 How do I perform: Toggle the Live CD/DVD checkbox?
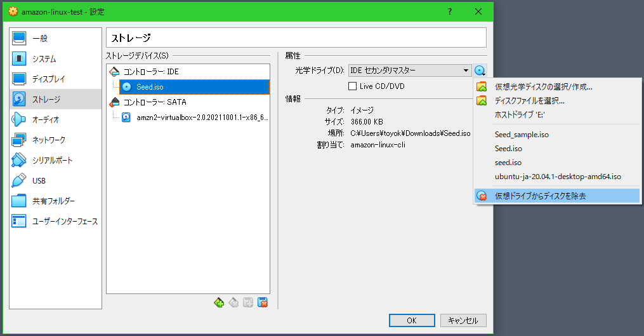click(x=352, y=86)
